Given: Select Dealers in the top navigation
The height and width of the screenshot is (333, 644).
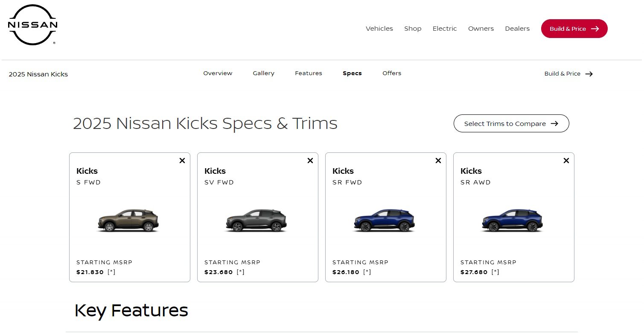Looking at the screenshot, I should tap(517, 29).
